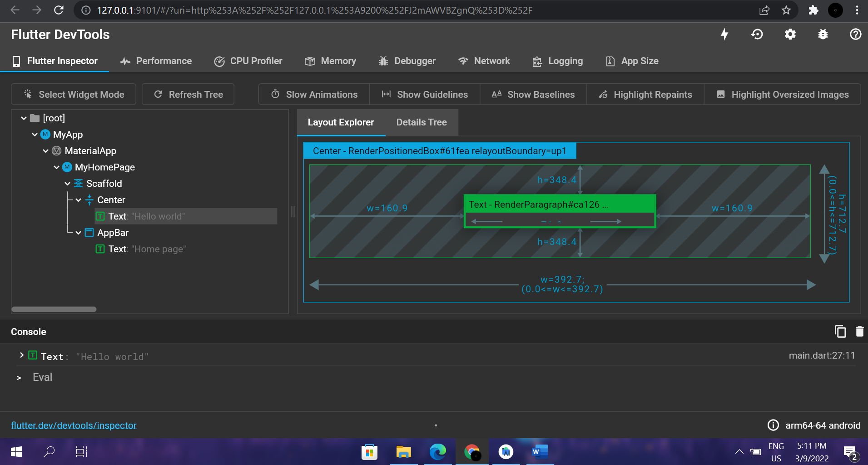Click the share page icon in address bar
This screenshot has height=465, width=868.
click(764, 10)
